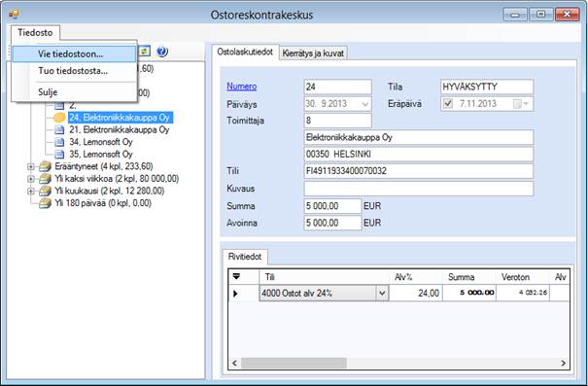Click the grid scroll right arrow
The height and width of the screenshot is (386, 588).
click(x=564, y=363)
